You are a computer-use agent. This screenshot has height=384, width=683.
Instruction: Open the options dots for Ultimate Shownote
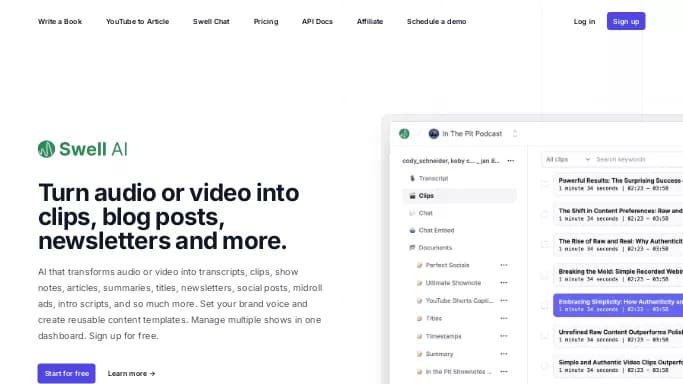point(504,283)
